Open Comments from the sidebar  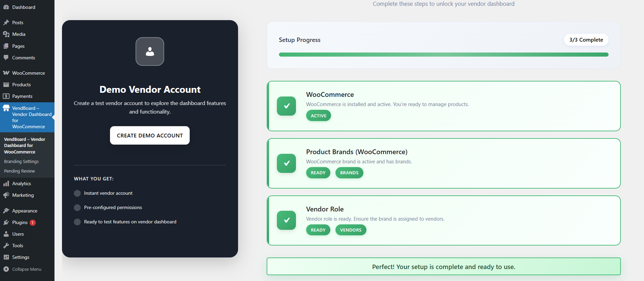tap(27, 58)
